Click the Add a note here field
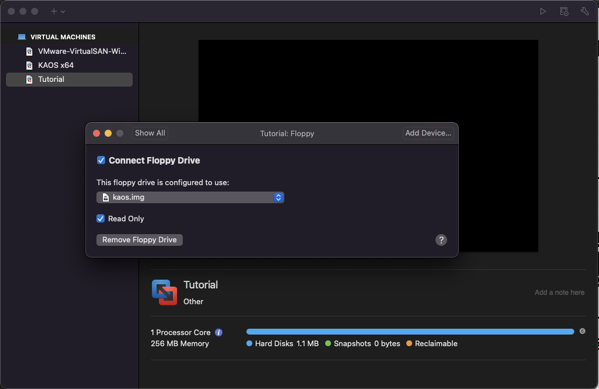 (559, 292)
